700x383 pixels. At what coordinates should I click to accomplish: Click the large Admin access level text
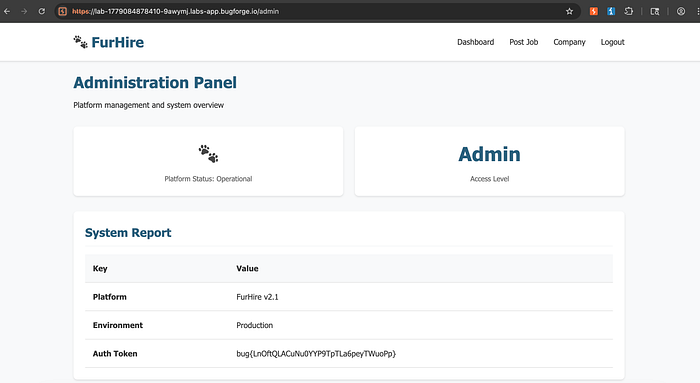point(489,154)
